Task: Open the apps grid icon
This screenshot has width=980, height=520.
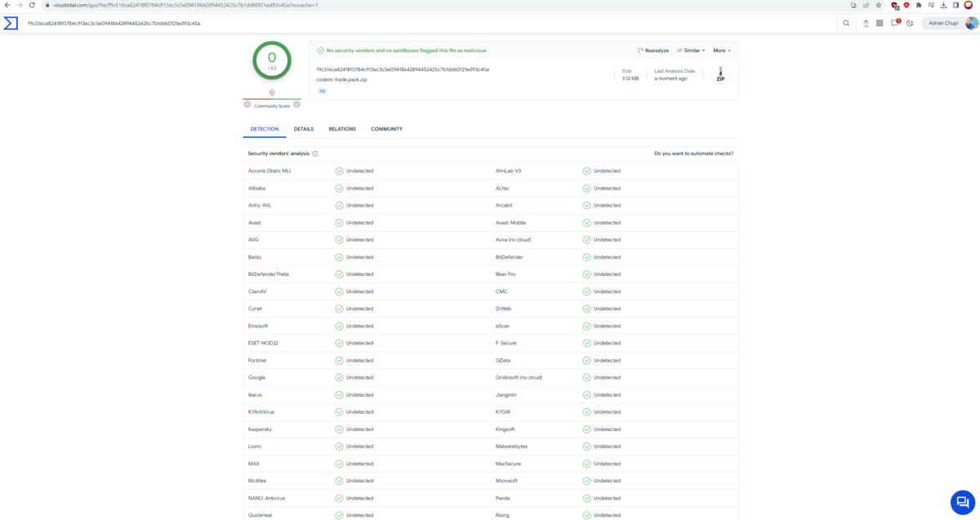Action: (880, 23)
